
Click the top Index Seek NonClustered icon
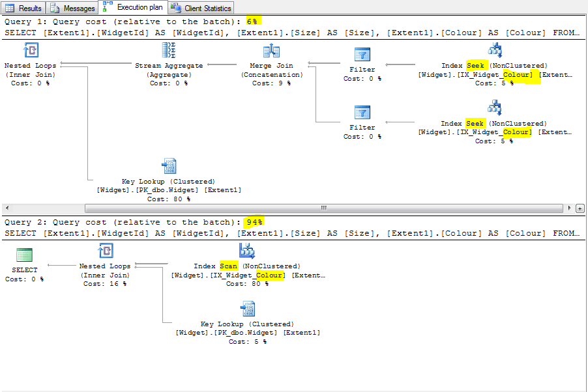(495, 50)
